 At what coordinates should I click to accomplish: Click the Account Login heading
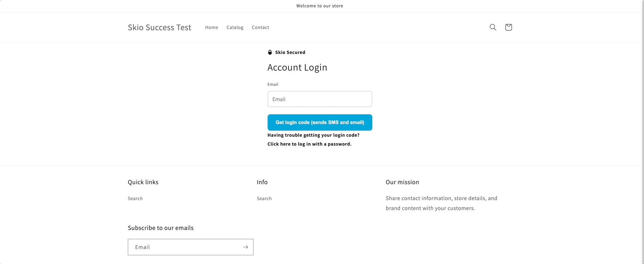tap(297, 67)
